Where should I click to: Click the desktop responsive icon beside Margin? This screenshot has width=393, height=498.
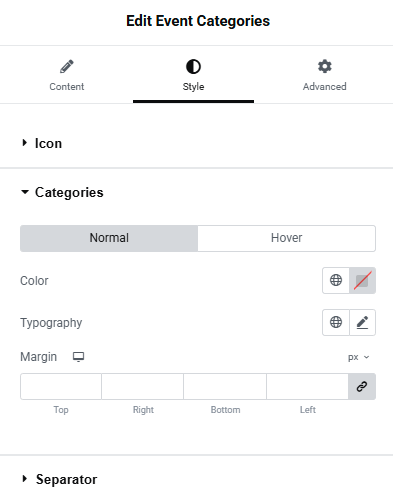78,357
